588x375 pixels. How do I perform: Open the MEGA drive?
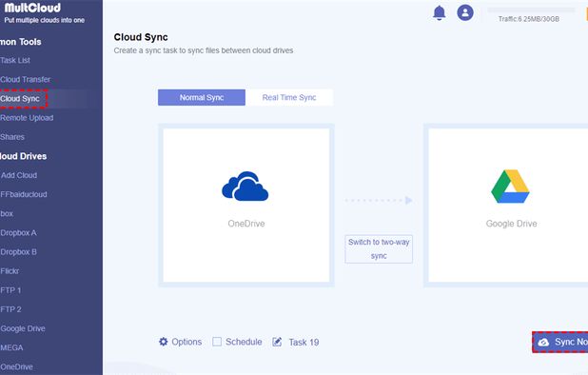coord(11,347)
